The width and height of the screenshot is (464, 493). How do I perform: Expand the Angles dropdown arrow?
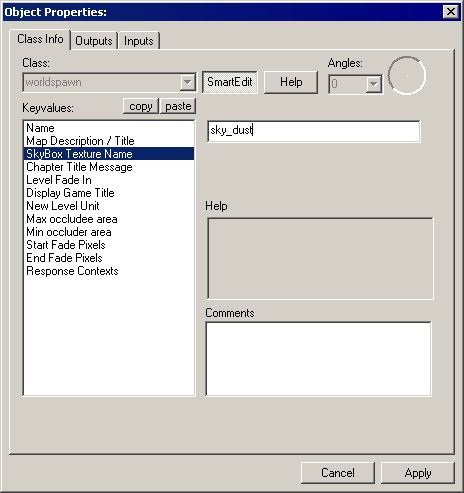point(374,84)
